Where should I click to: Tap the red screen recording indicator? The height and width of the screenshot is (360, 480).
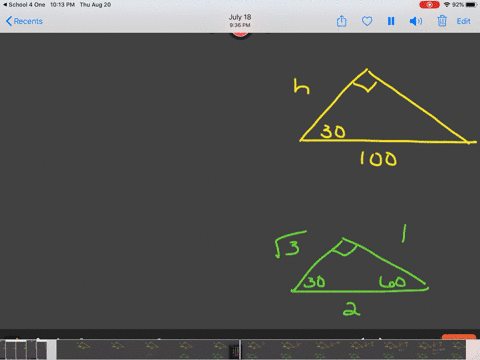pyautogui.click(x=429, y=5)
